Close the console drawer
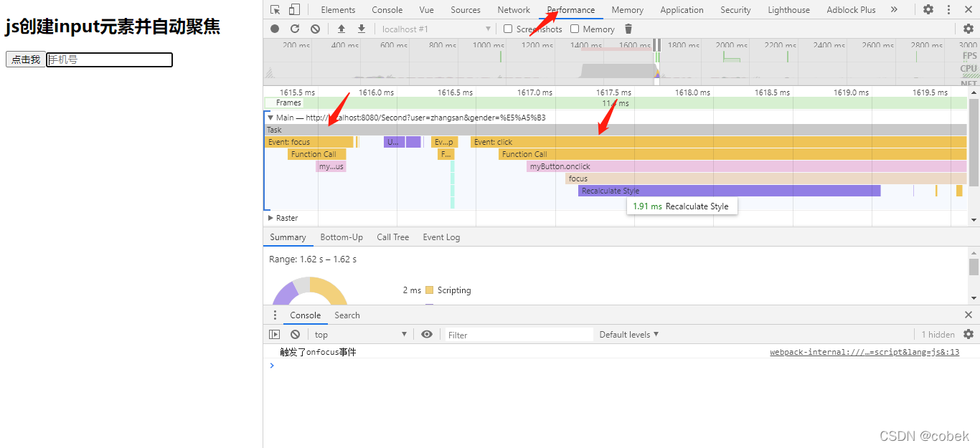The image size is (980, 448). [969, 315]
